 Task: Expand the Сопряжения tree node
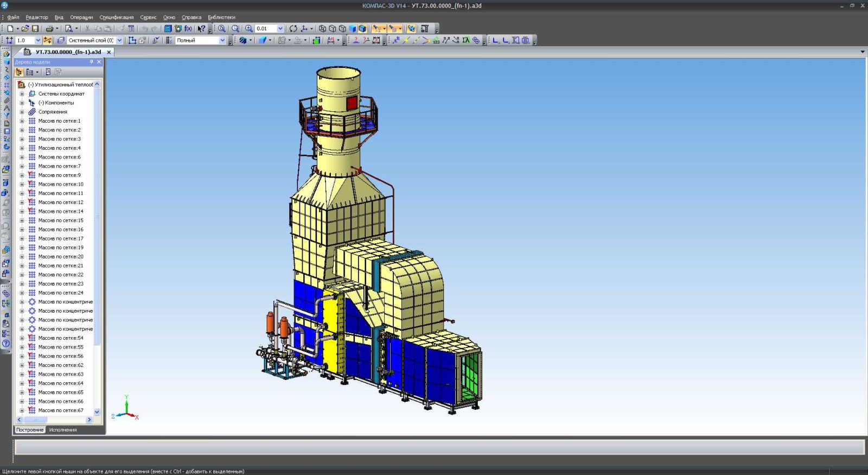click(x=22, y=112)
